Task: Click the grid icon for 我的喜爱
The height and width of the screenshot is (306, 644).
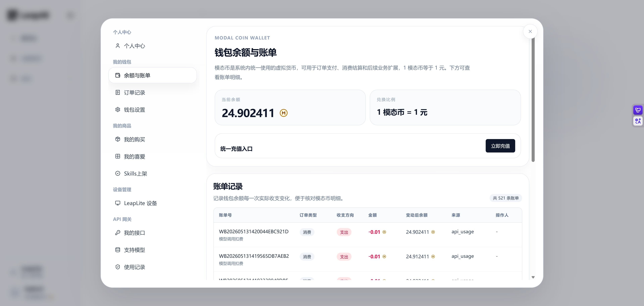Action: coord(118,157)
